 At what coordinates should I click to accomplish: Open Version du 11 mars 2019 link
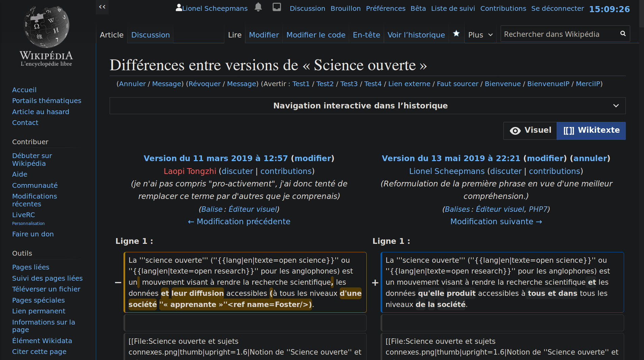(216, 158)
